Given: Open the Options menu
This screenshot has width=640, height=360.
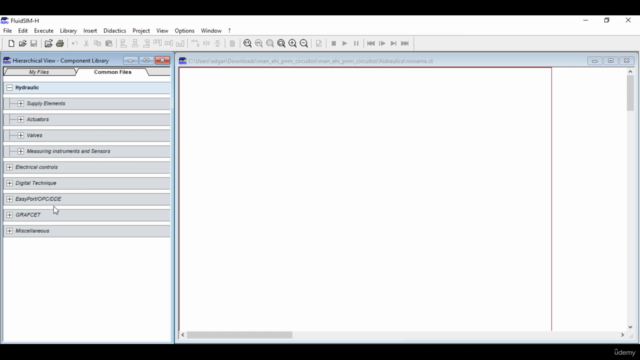Looking at the screenshot, I should 184,31.
